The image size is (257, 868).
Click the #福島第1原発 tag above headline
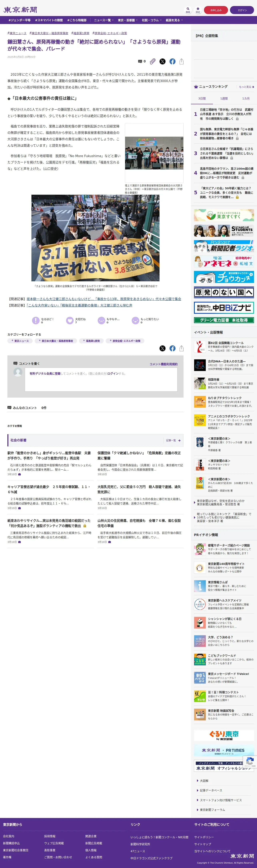(80, 33)
